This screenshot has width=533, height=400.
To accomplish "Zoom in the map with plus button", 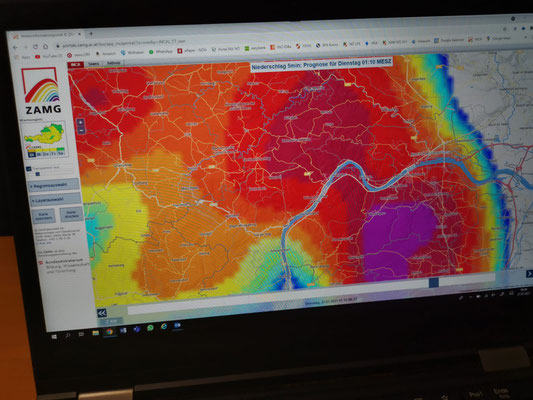I will coord(81,122).
